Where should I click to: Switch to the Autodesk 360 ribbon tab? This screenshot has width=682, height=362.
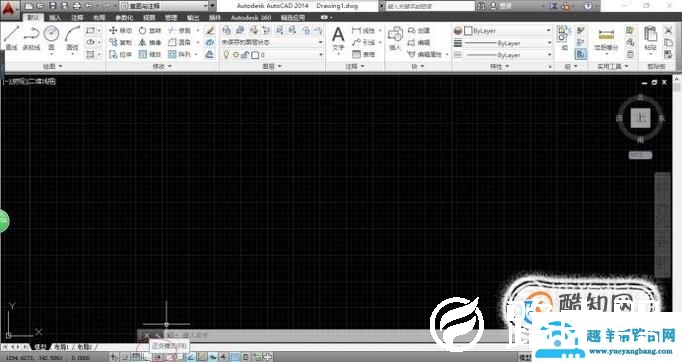coord(251,18)
